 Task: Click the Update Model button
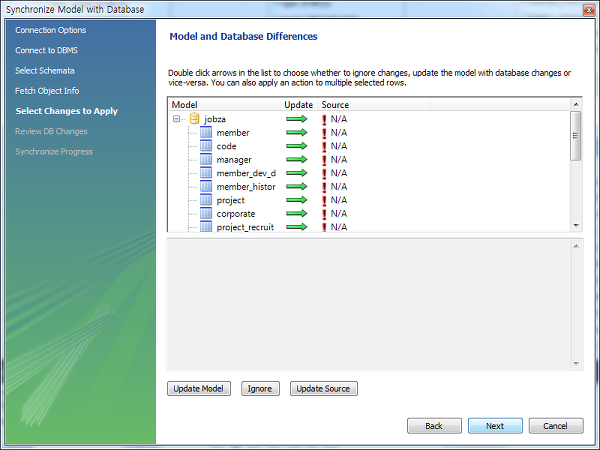[x=199, y=388]
